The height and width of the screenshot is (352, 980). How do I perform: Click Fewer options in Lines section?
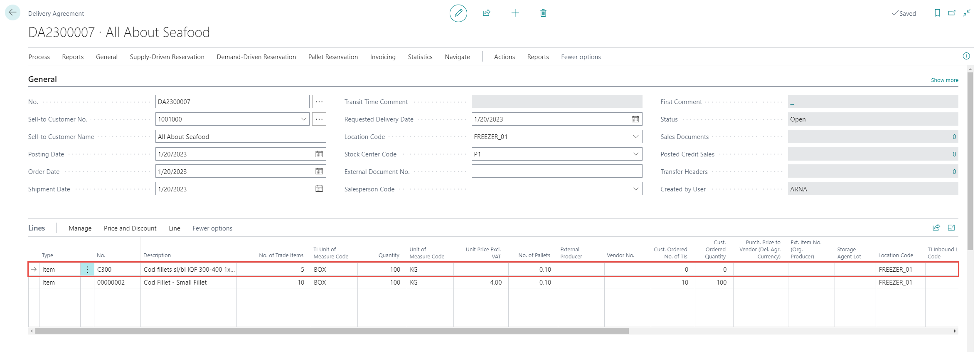212,228
